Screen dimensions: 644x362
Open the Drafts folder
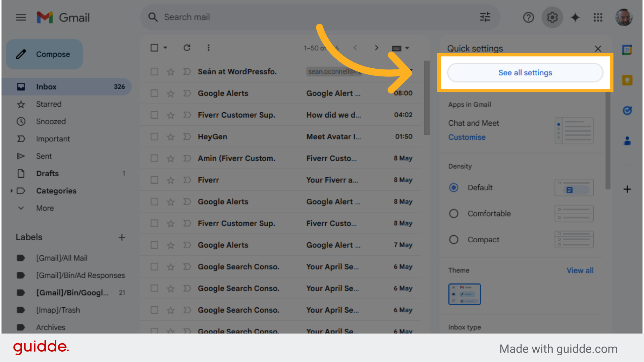coord(47,173)
